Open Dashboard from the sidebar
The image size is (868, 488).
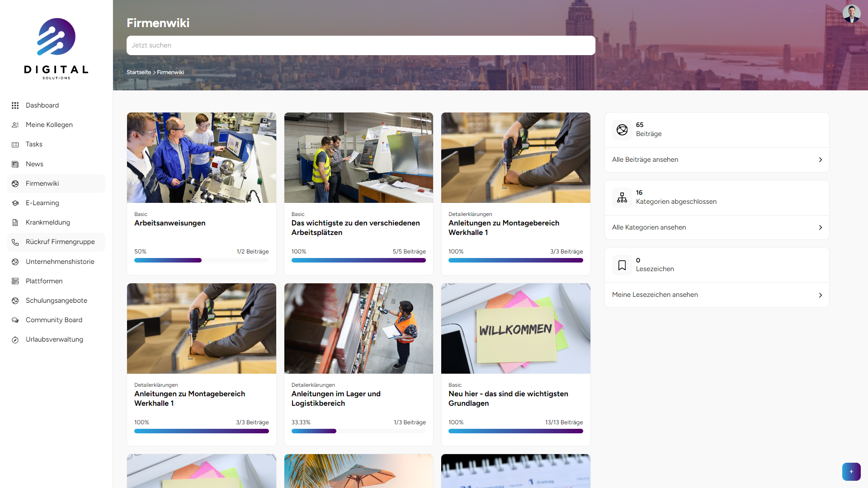[56, 105]
